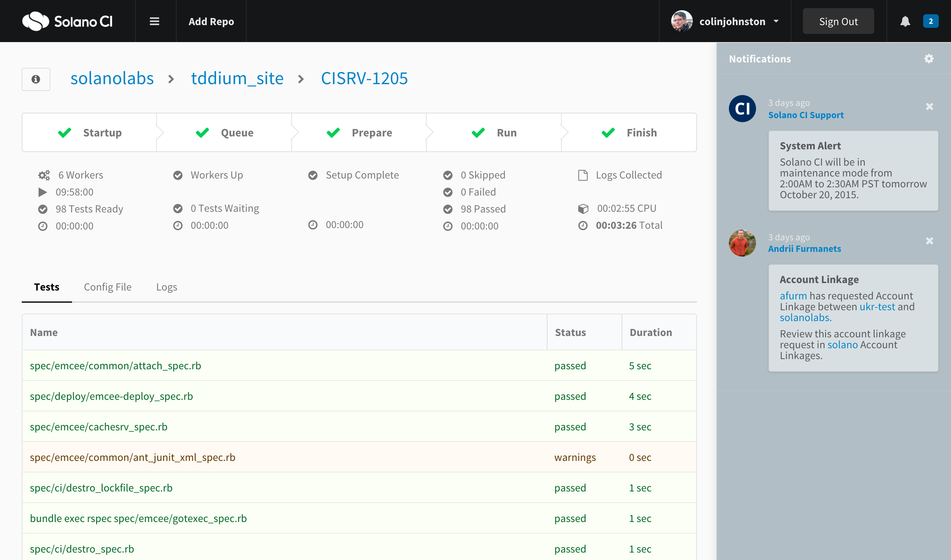Click the Logs Collected file icon
This screenshot has height=560, width=951.
[583, 175]
